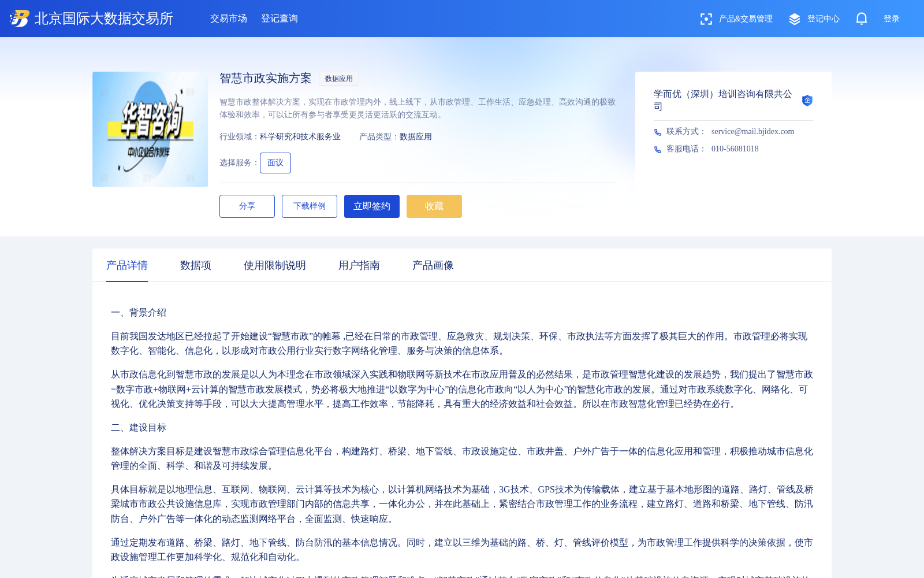Switch to the 产品详情 tab

click(x=127, y=265)
